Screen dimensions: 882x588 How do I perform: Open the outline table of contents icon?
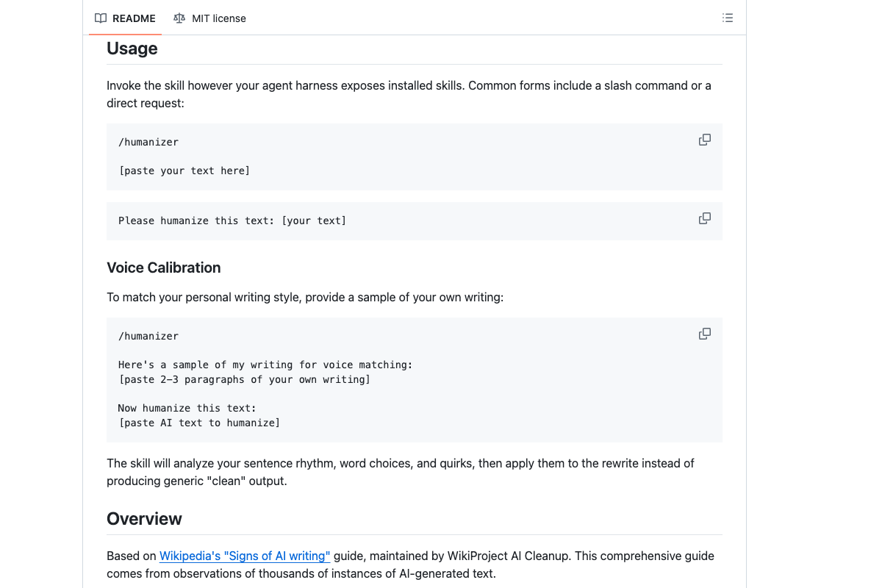728,18
